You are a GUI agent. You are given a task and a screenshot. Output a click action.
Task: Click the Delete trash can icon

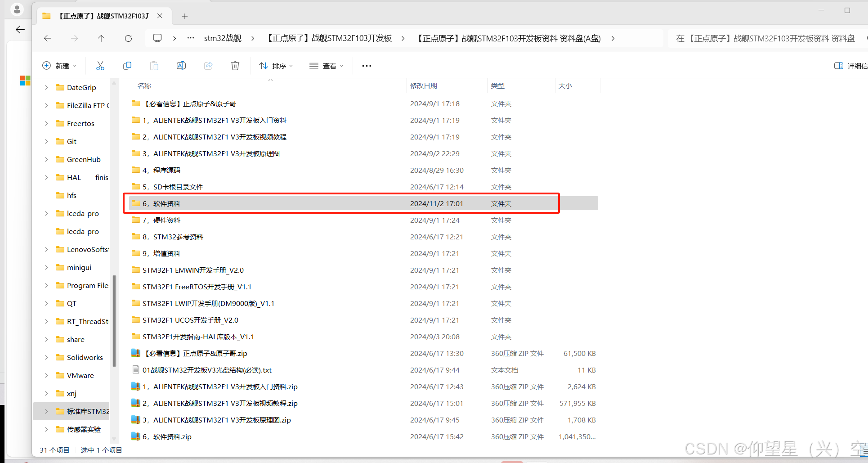[235, 66]
